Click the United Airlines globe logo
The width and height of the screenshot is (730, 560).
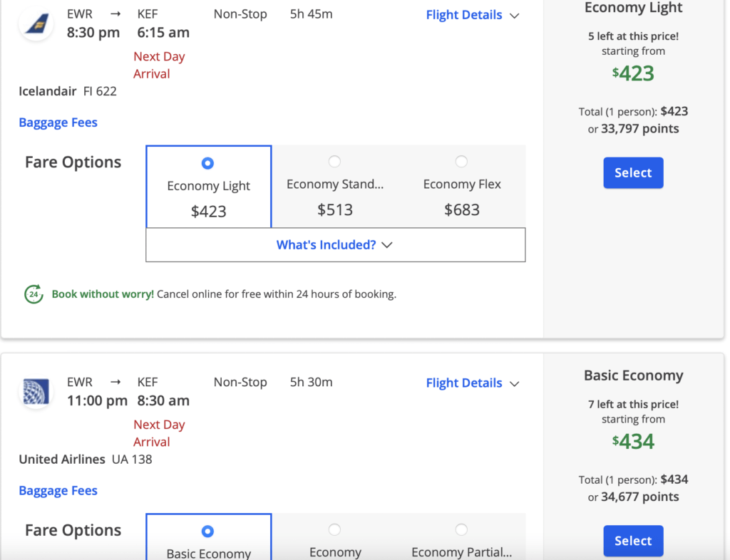(36, 393)
